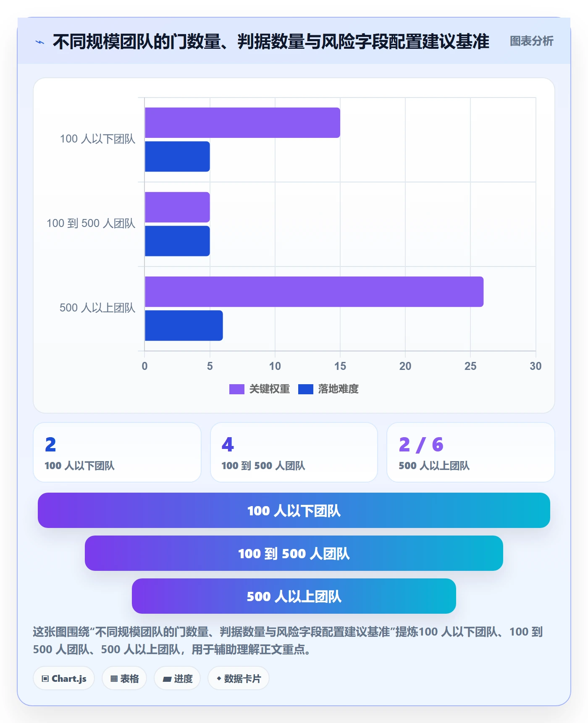Click the blue bar for 100 到 500 人团队
This screenshot has width=588, height=723.
[x=177, y=241]
